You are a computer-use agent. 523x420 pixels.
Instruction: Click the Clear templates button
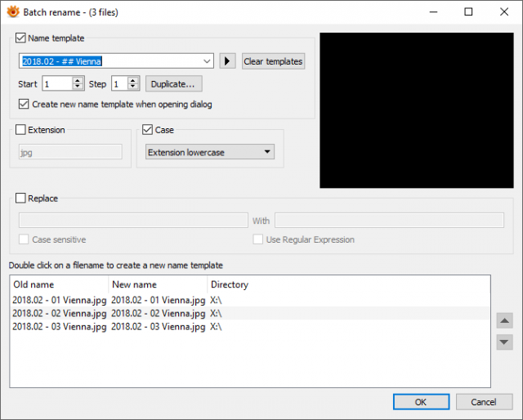pos(273,61)
